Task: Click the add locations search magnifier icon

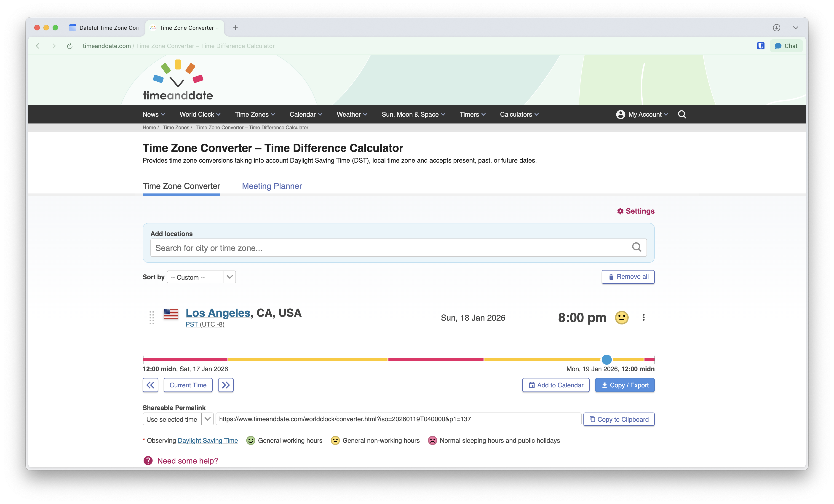Action: (636, 247)
